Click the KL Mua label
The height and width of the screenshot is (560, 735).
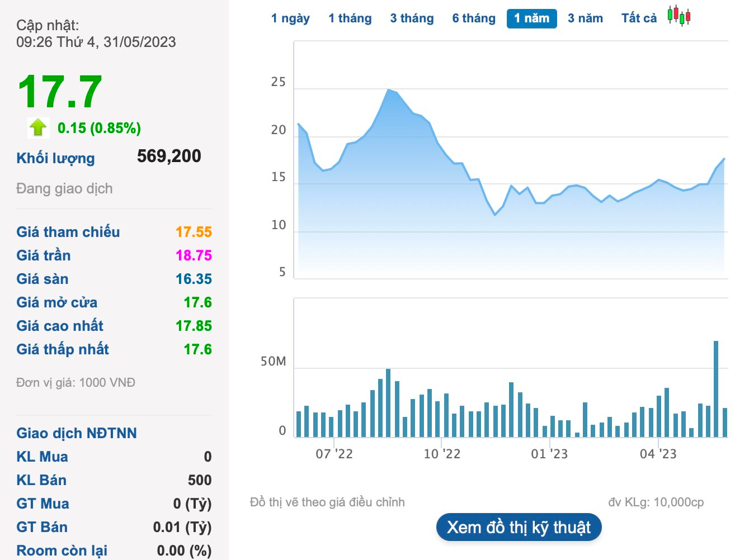(x=43, y=457)
